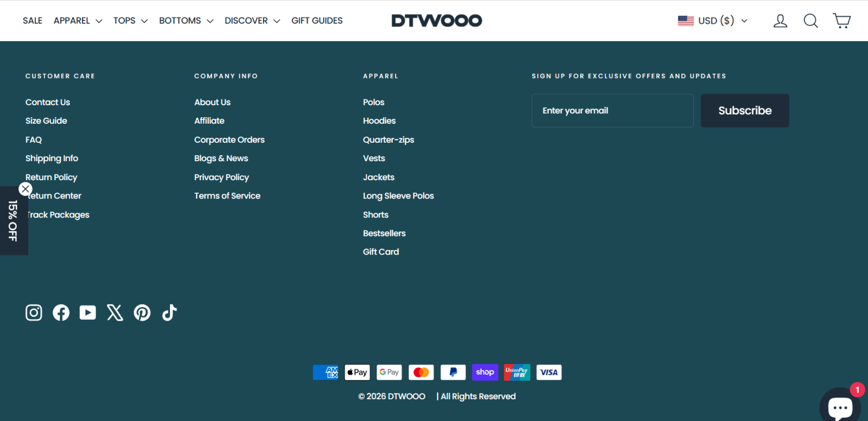Open the TikTok social link

[x=169, y=312]
